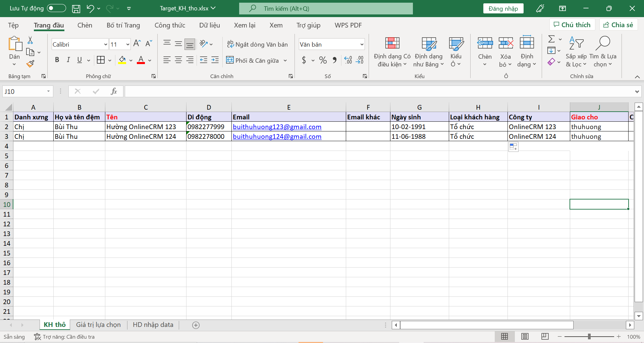Click the Dán paste clipboard icon

pos(15,44)
